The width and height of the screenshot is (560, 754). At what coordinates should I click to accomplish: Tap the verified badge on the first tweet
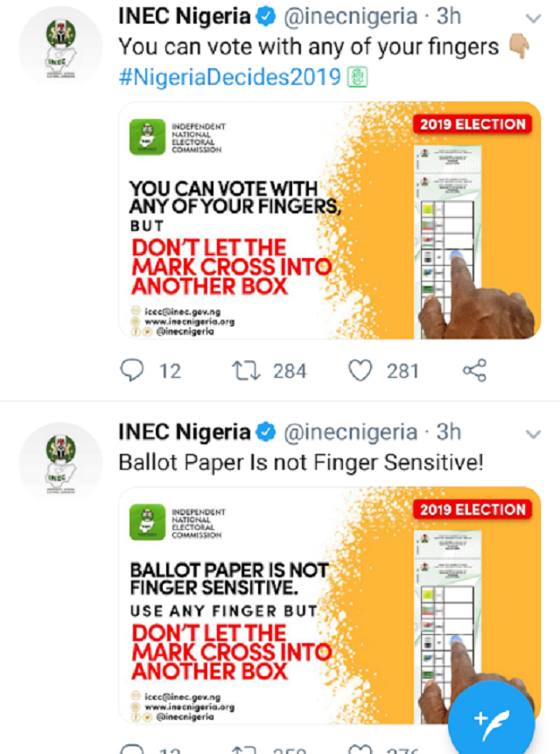point(265,16)
